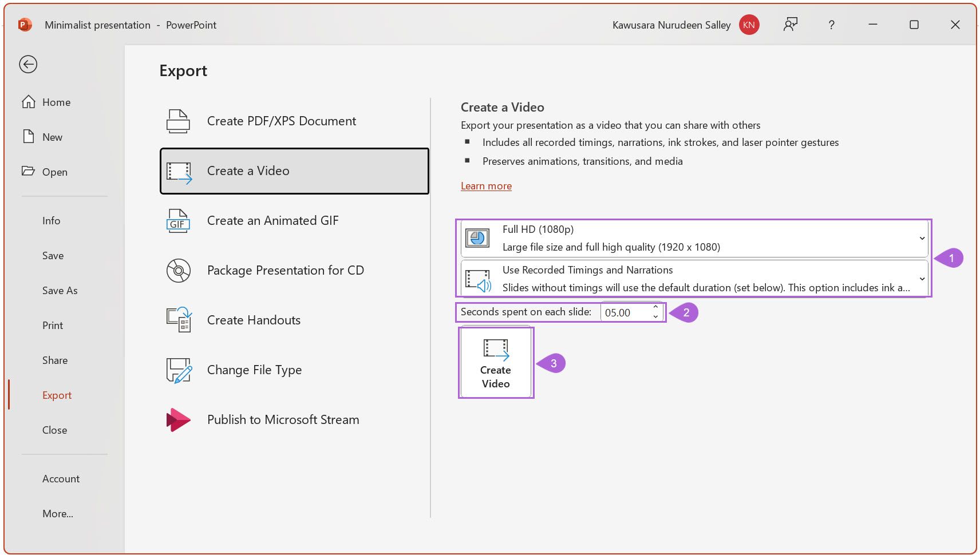Open the Account page
The height and width of the screenshot is (555, 980).
coord(61,479)
